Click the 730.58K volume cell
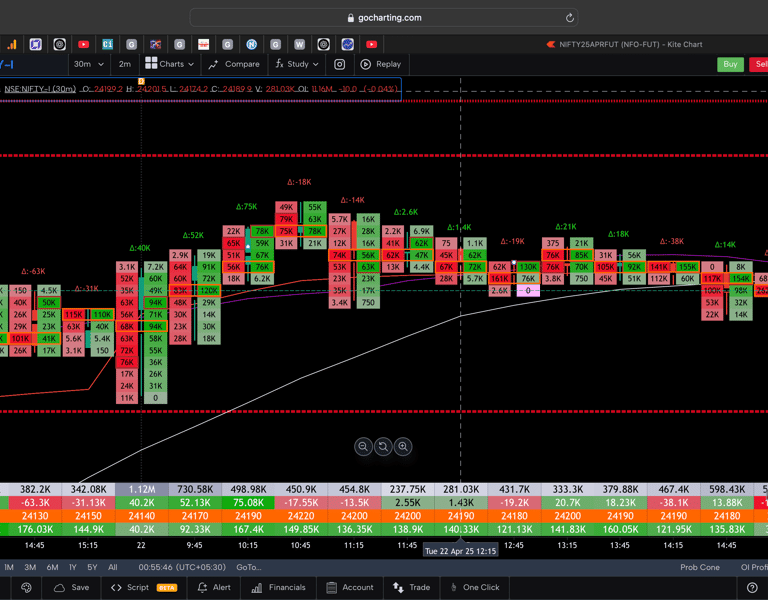The image size is (768, 600). coord(195,489)
